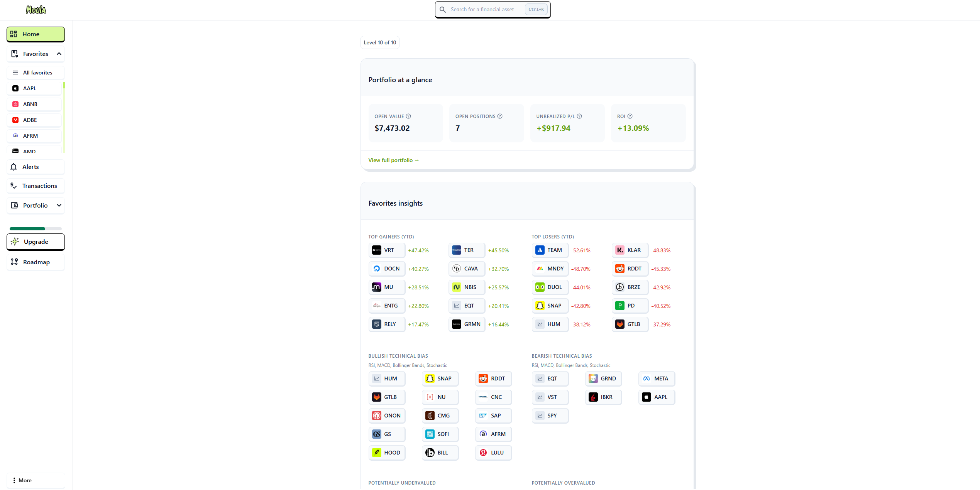Screen dimensions: 980x490
Task: Open the BILL chip in bullish bias
Action: coord(440,453)
